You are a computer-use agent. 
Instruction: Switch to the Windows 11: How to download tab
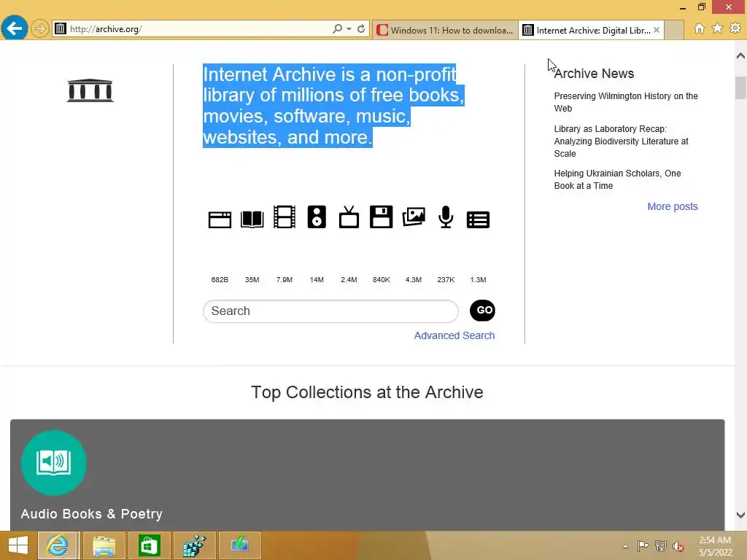pyautogui.click(x=445, y=30)
